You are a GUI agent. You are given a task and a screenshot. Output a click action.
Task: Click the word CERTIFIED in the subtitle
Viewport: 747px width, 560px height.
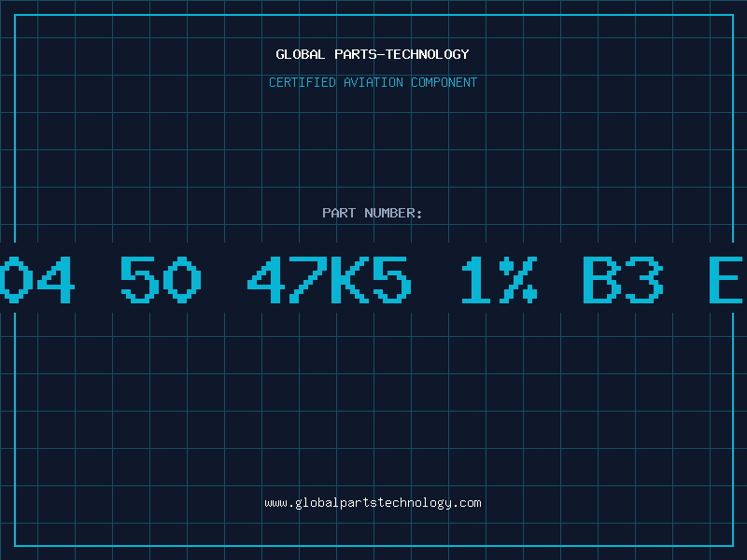(x=302, y=82)
